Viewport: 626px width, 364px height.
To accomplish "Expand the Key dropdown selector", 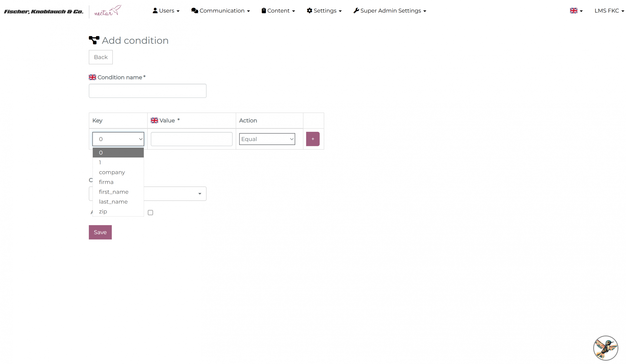I will click(118, 139).
